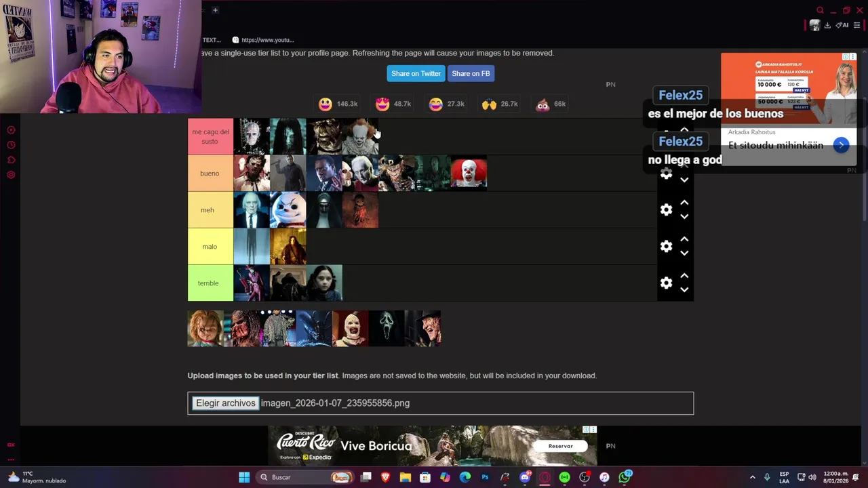
Task: Open OBS Studio from taskbar
Action: 585,477
